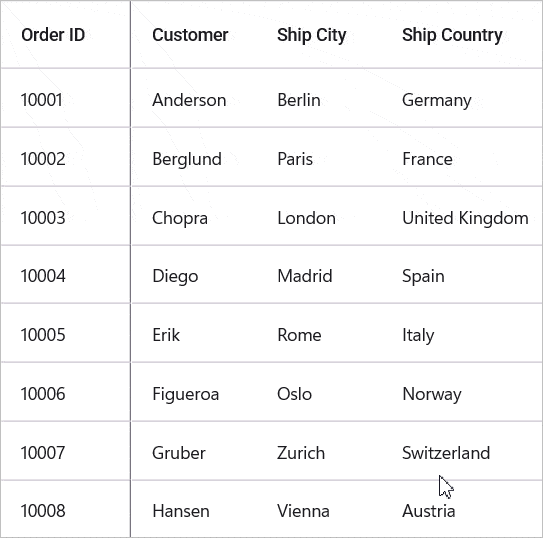This screenshot has width=543, height=538.
Task: Click the Order ID column header
Action: [x=65, y=35]
